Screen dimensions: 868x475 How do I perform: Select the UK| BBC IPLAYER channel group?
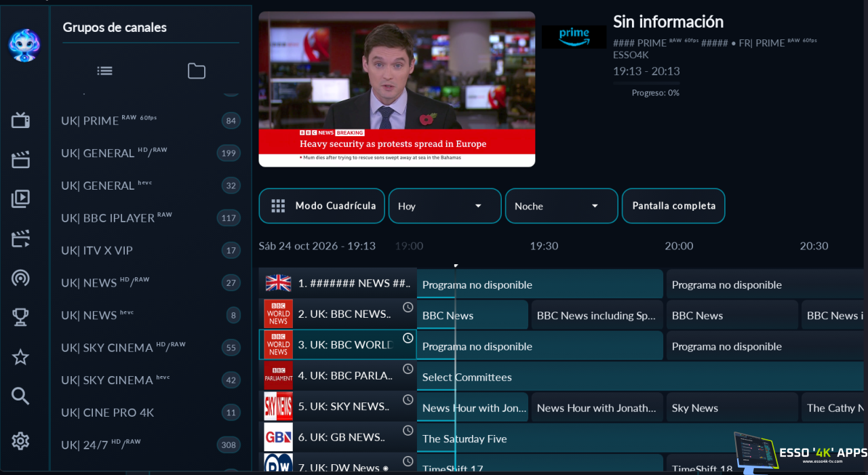pos(151,218)
